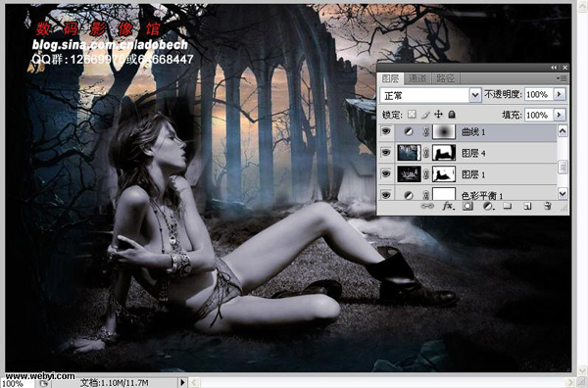
Task: Open the blend mode dropdown showing 正常
Action: click(430, 95)
